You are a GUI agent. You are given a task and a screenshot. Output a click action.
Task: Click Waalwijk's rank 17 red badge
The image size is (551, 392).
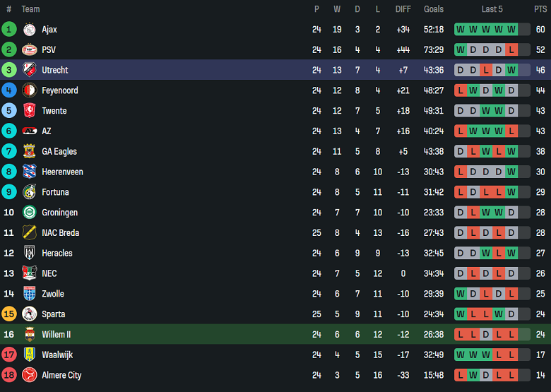(x=9, y=355)
